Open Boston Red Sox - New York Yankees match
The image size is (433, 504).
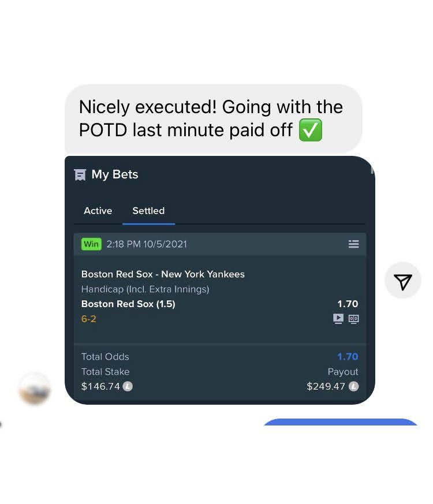[163, 274]
